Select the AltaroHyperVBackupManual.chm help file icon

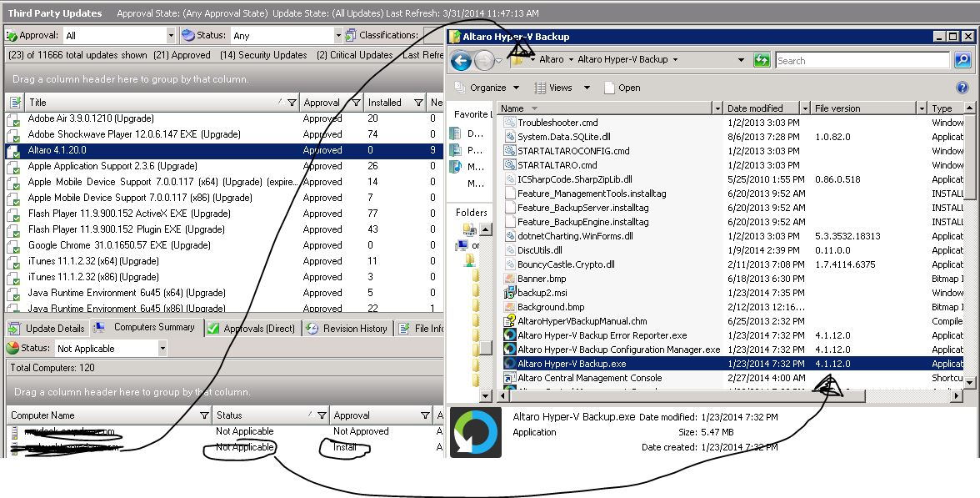tap(509, 321)
